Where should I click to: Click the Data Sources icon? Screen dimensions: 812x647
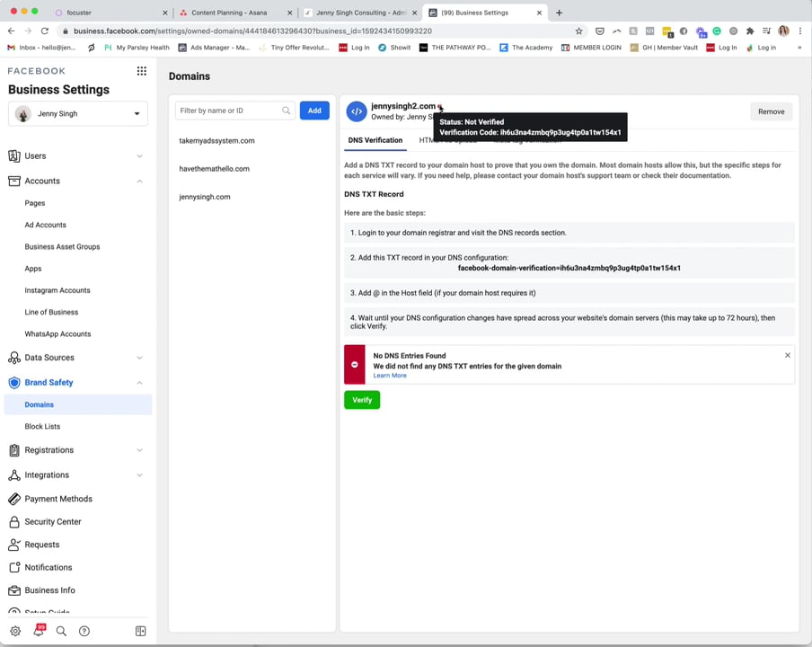pos(14,358)
